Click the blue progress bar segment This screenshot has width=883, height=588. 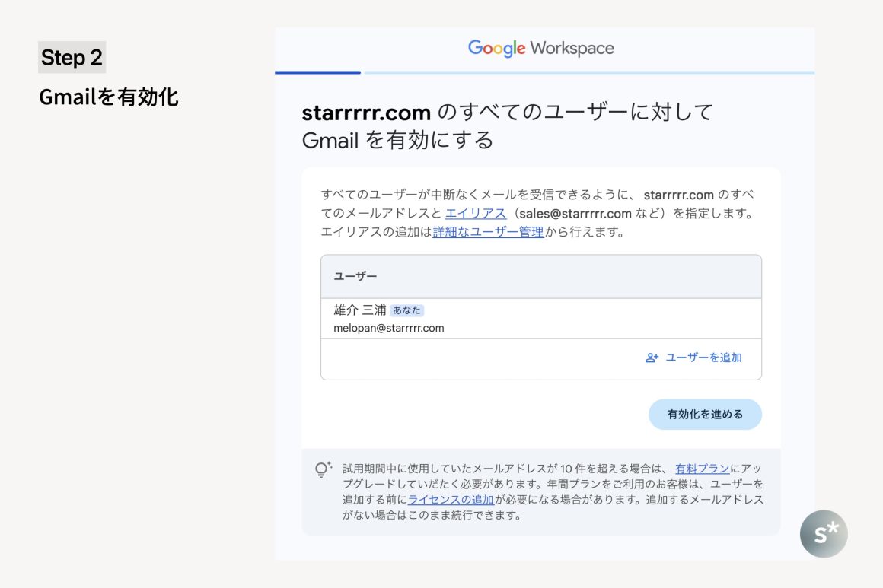coord(317,72)
